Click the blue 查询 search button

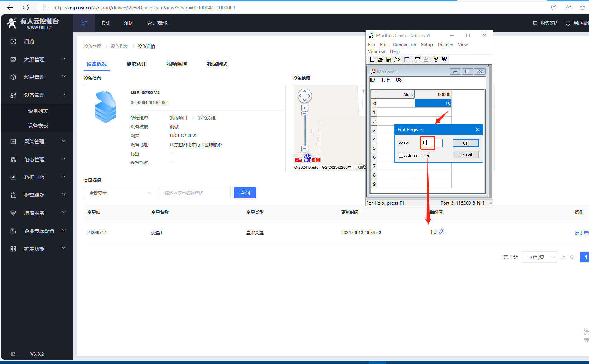point(245,193)
